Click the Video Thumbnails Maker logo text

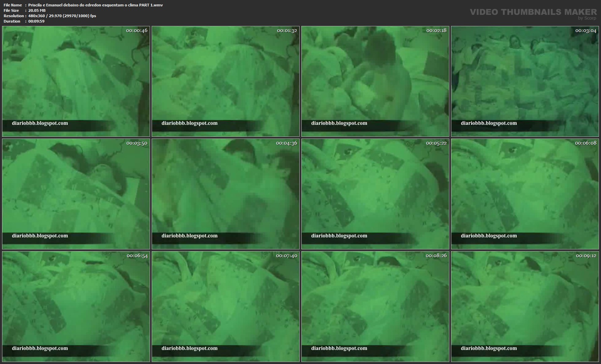pyautogui.click(x=533, y=12)
